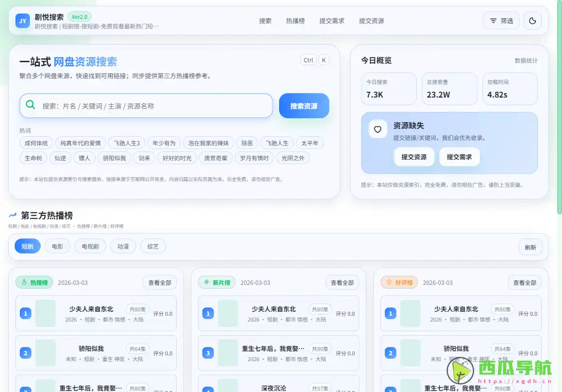Click the flame icon on 热搜榜 badge
Image resolution: width=562 pixels, height=392 pixels.
coord(25,282)
